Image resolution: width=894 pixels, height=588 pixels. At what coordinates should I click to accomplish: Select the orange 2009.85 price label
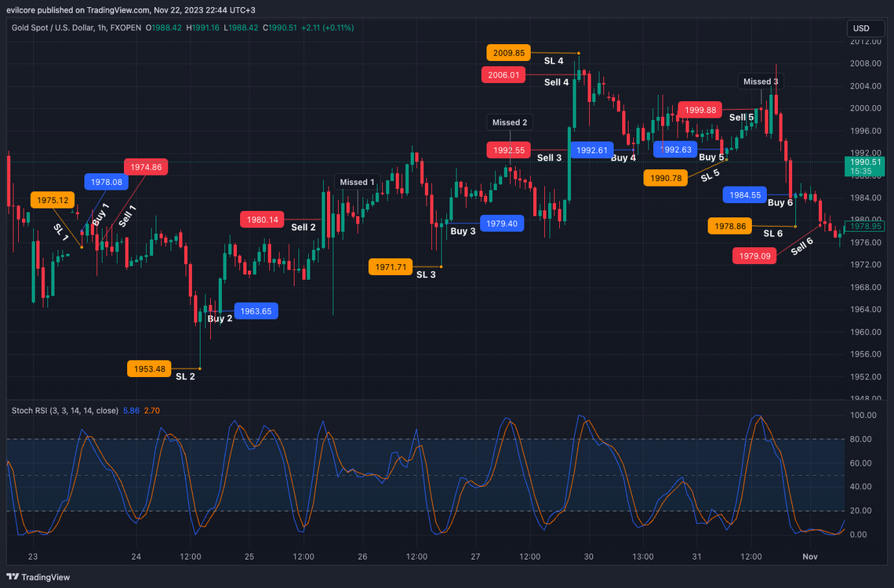pos(509,53)
